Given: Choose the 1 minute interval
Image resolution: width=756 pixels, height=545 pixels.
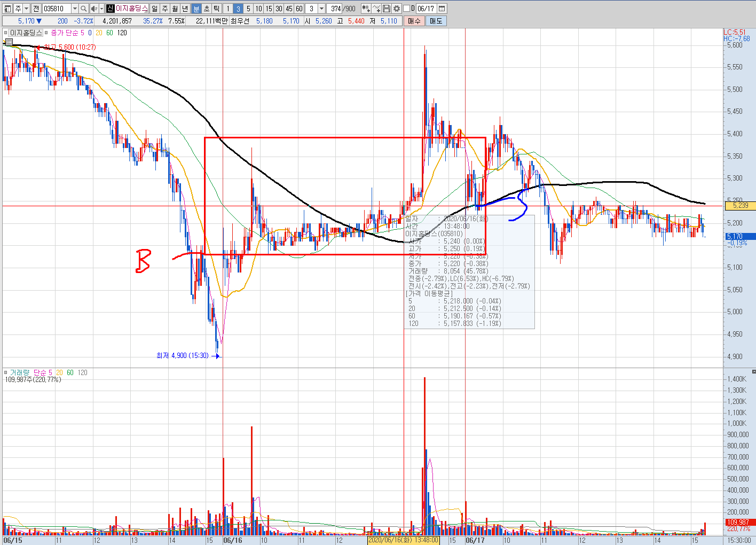Looking at the screenshot, I should [228, 9].
